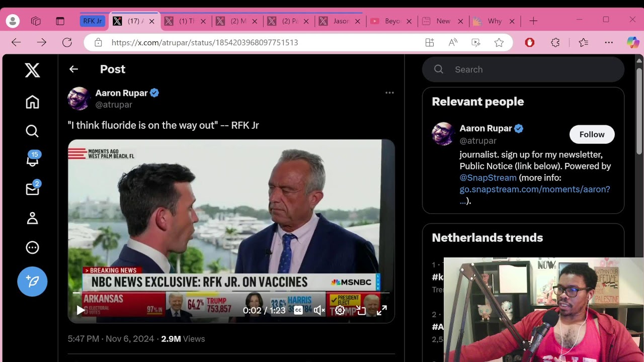Compose a new post
The image size is (644, 362).
32,282
